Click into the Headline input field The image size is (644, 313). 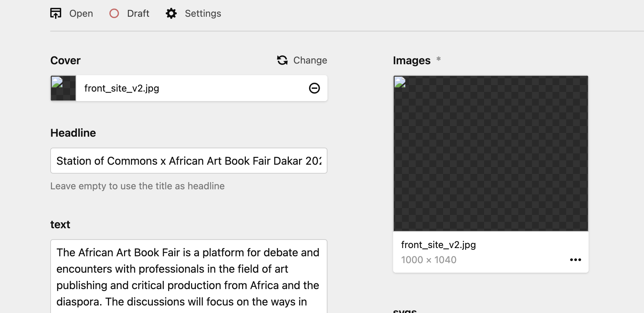(189, 161)
